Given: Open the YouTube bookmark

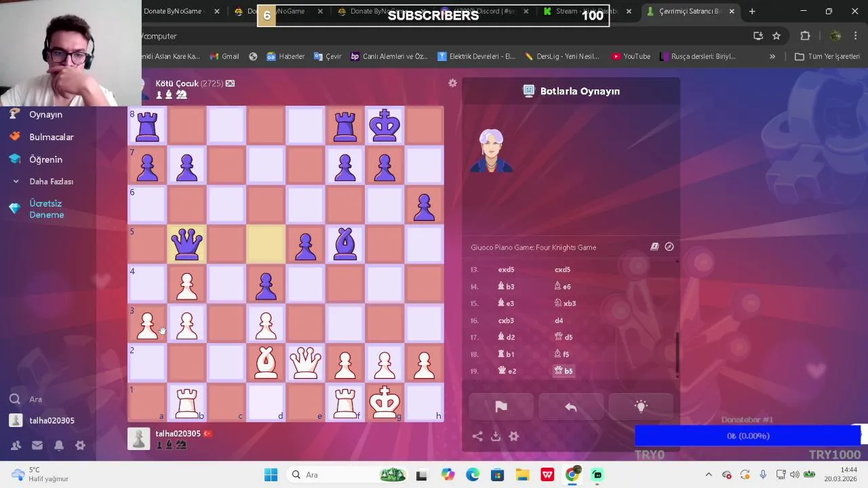Looking at the screenshot, I should click(631, 56).
